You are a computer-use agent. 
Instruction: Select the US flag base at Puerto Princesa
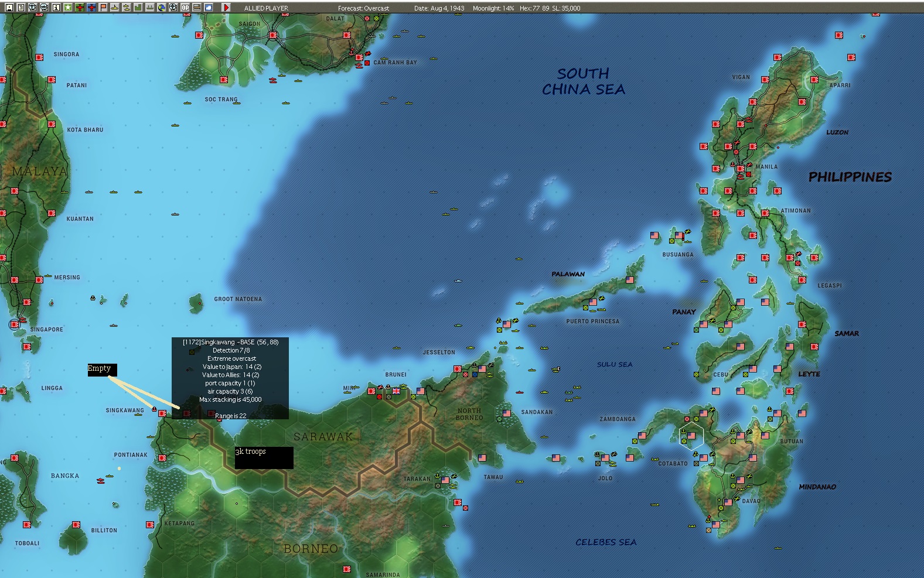593,302
